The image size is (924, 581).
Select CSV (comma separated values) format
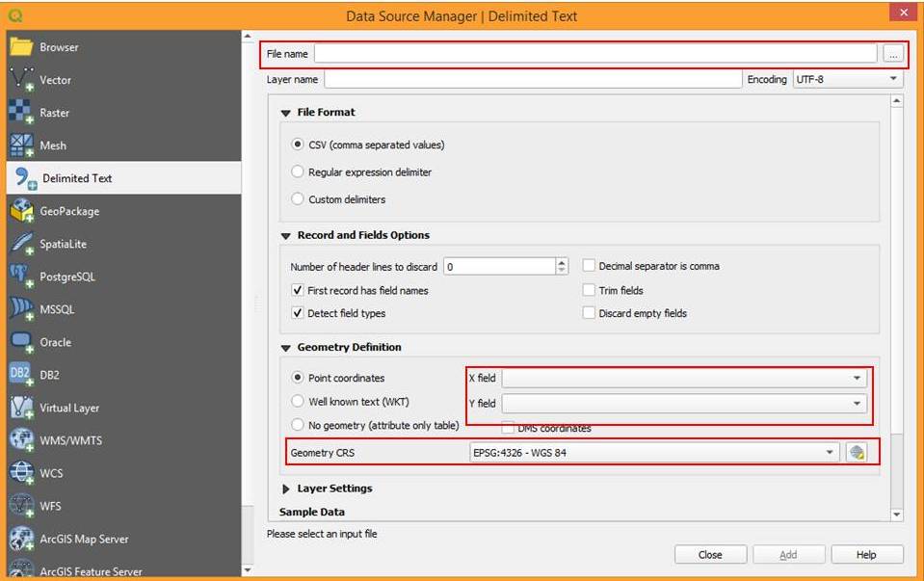[x=298, y=145]
